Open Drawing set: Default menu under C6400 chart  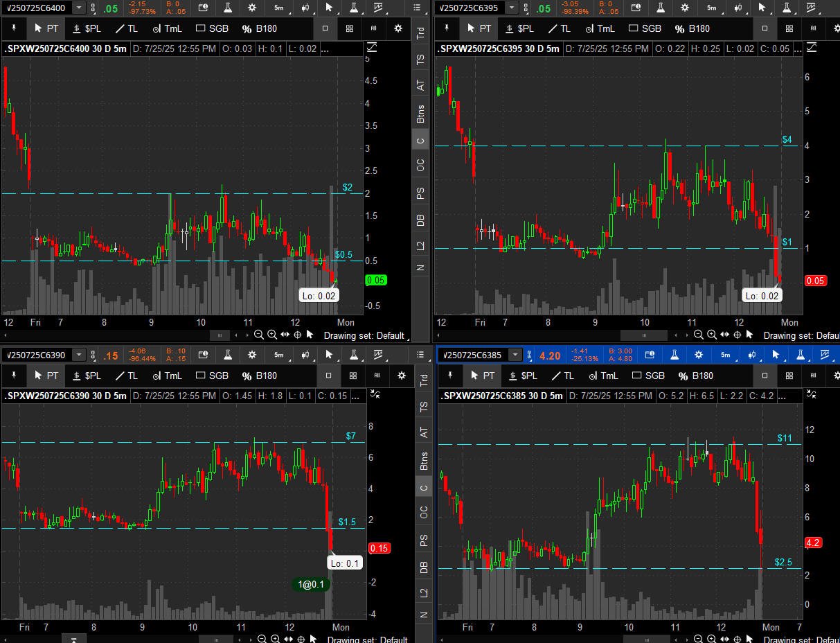click(364, 335)
